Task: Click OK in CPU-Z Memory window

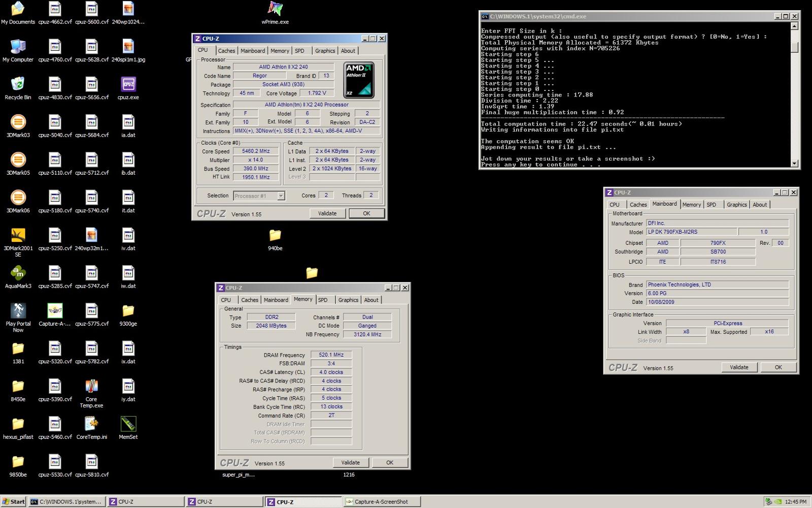Action: (390, 462)
